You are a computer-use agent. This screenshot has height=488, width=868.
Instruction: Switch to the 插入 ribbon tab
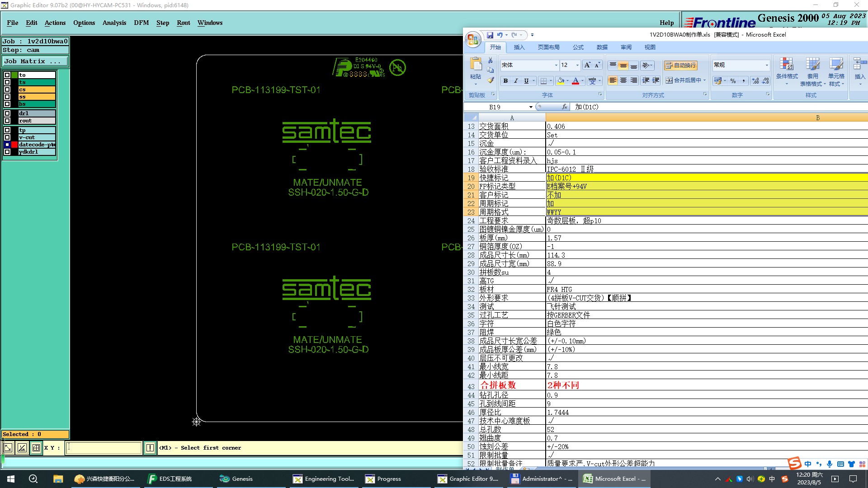[x=519, y=47]
